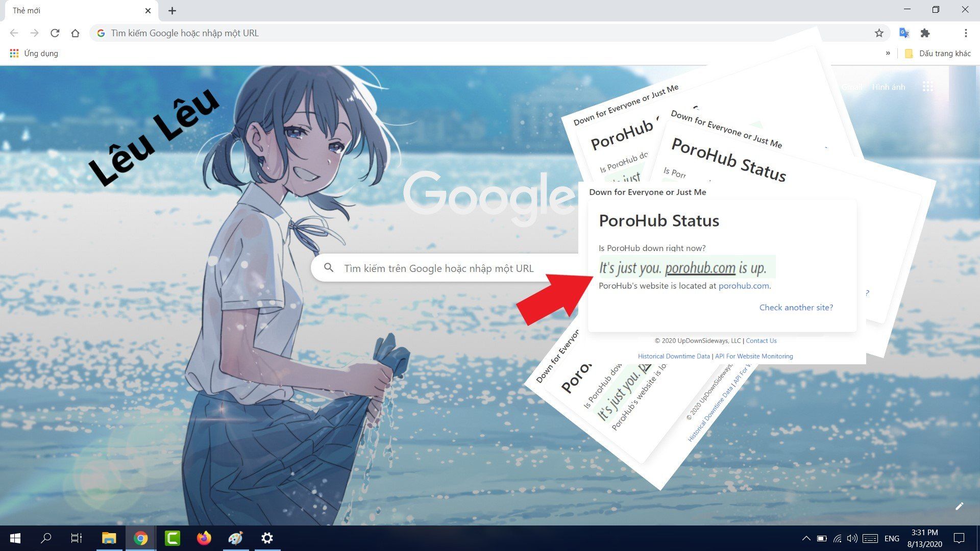Close the 'Thẻ mới' tab

click(x=148, y=11)
